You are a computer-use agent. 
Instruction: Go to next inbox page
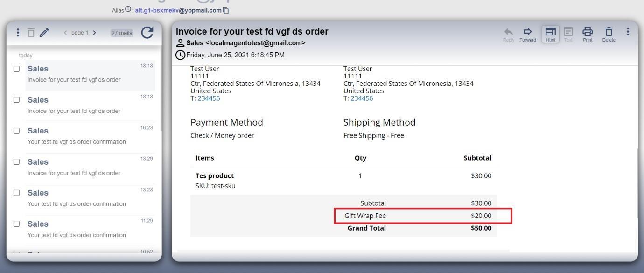95,33
